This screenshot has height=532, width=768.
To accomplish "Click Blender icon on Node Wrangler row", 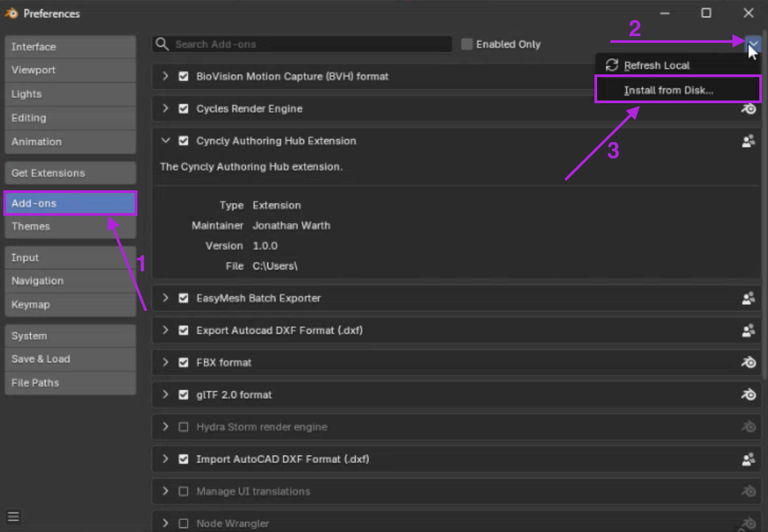I will click(x=749, y=524).
